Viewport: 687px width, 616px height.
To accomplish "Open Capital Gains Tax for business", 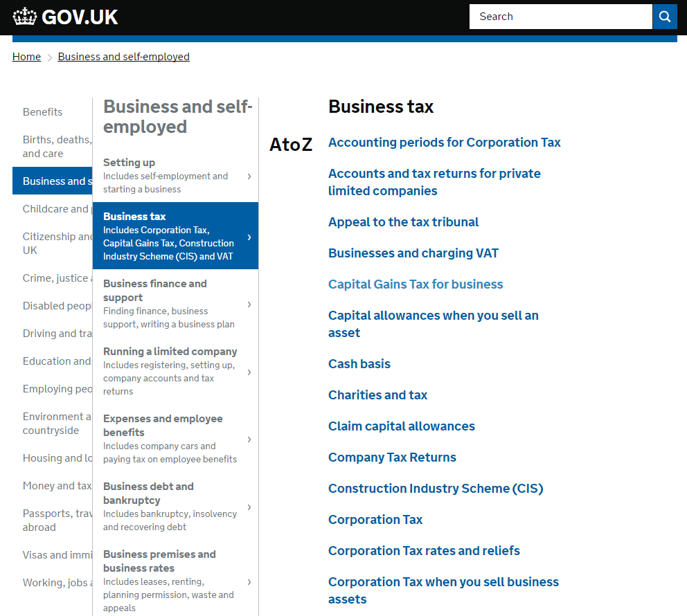I will 416,284.
